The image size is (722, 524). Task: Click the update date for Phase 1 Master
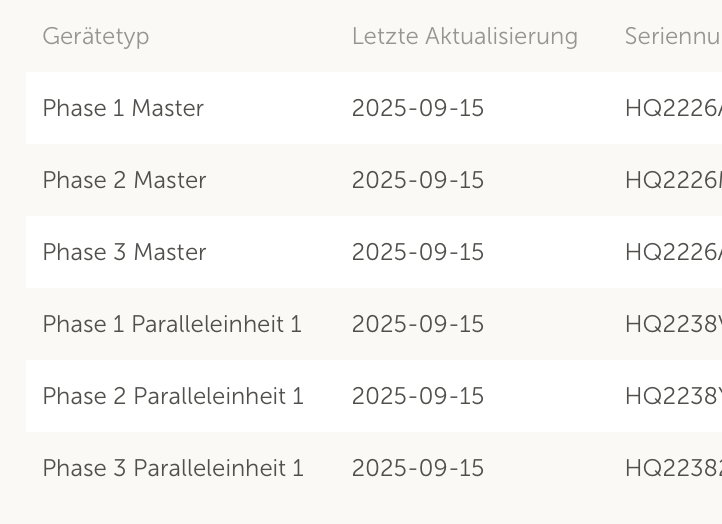click(418, 108)
